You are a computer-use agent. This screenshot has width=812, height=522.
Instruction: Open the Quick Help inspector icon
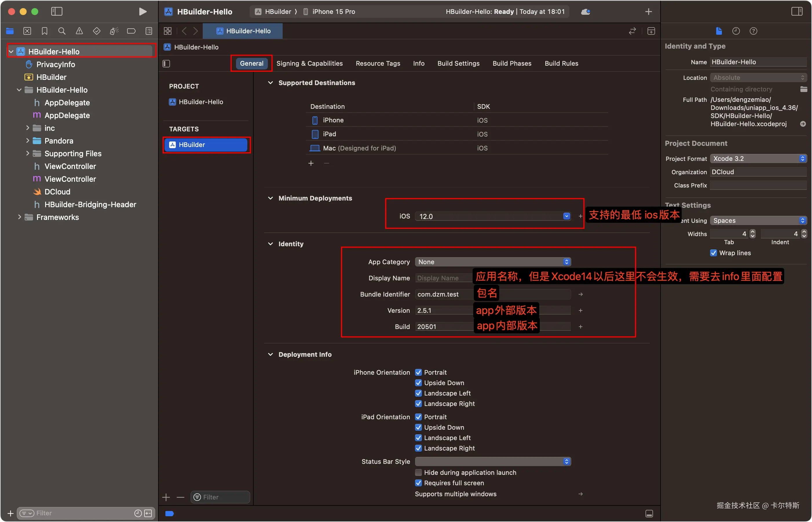click(x=753, y=31)
